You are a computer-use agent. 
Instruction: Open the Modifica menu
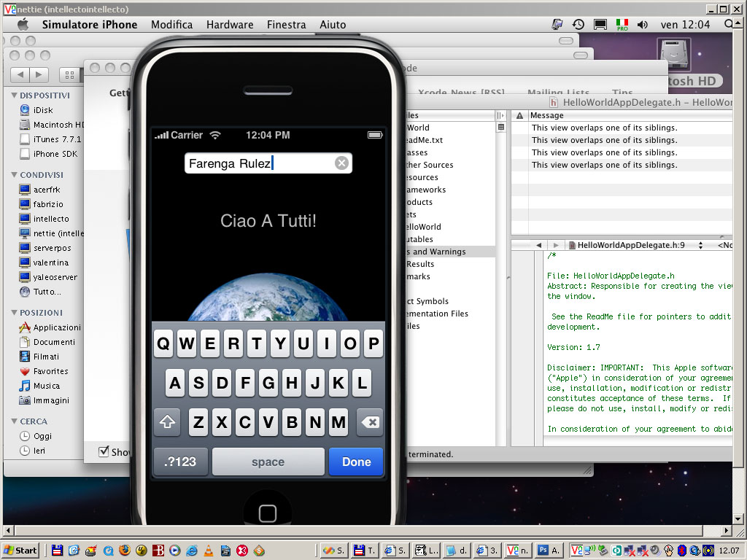[171, 25]
